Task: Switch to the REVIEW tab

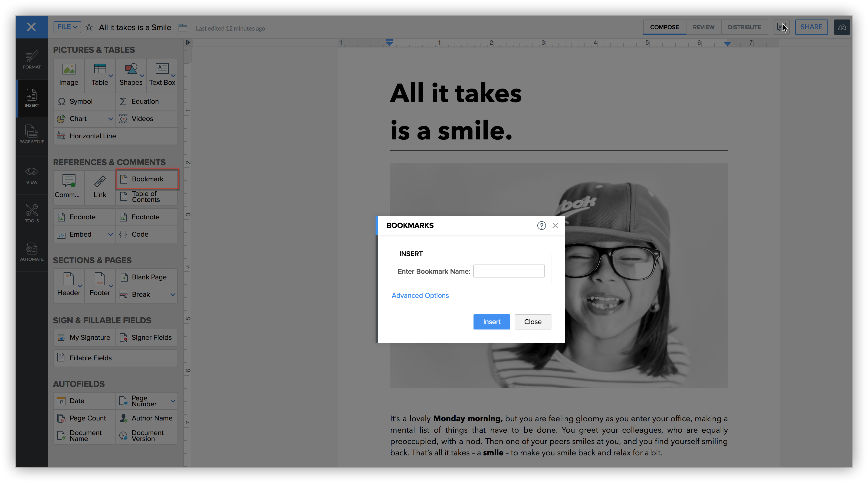Action: tap(703, 27)
